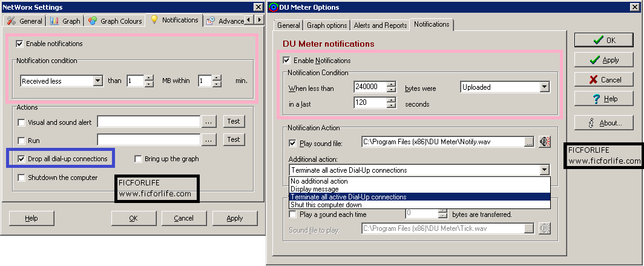This screenshot has height=266, width=644.
Task: Browse for the Run program file
Action: tap(209, 140)
